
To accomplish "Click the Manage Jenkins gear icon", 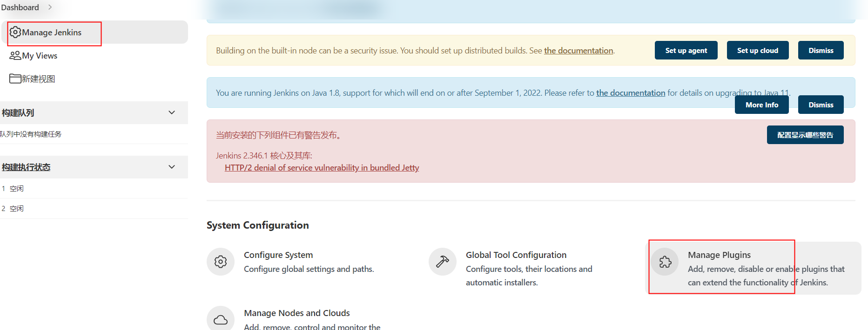I will (x=15, y=32).
